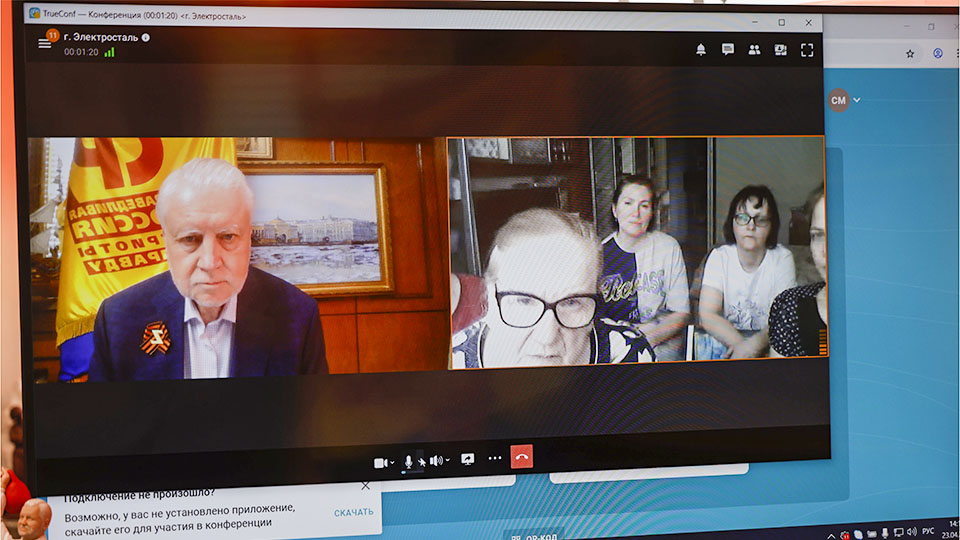
Task: Click the info icon beside г. Электросталь
Action: point(146,38)
